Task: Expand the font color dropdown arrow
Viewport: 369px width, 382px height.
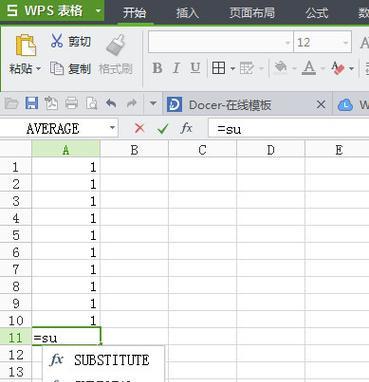Action: coord(322,69)
